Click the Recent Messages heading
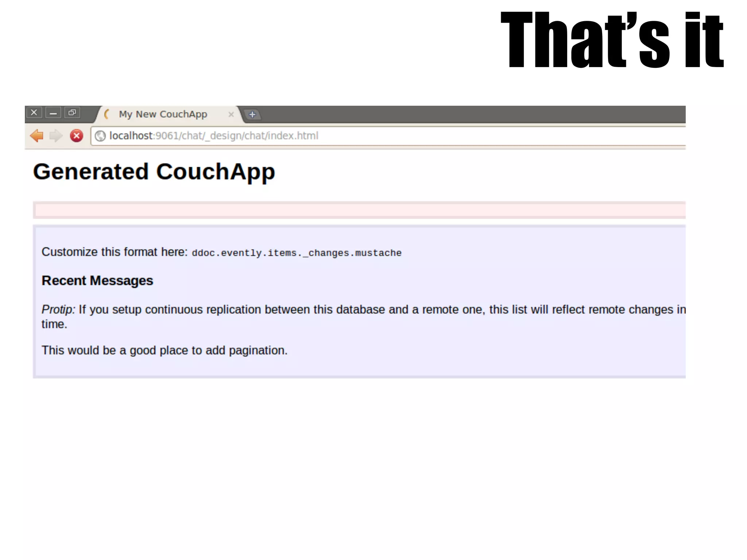This screenshot has height=560, width=747. tap(97, 281)
